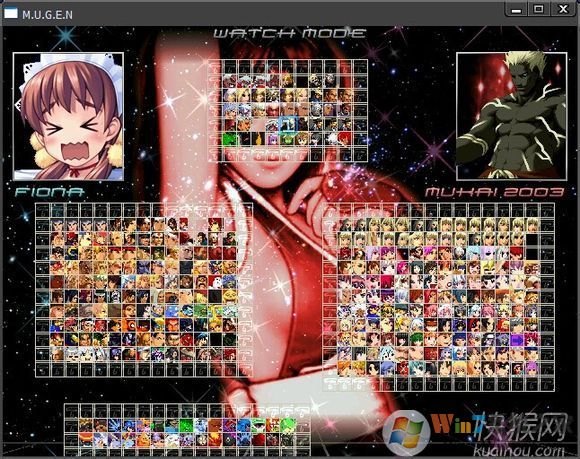Click the MUKAI 2003 player name label

494,192
